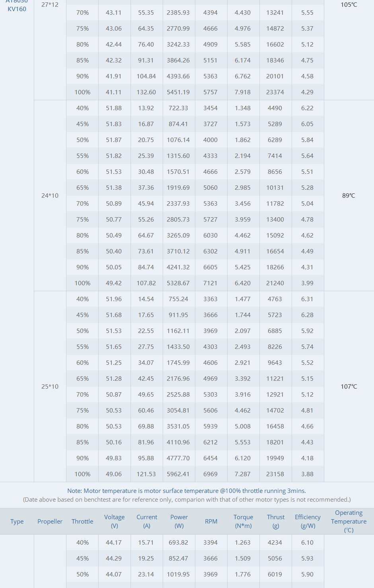Click the AT8030 KV160 type label

pyautogui.click(x=17, y=6)
